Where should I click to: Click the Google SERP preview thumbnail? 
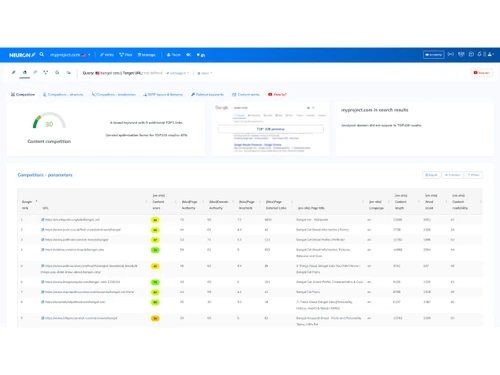271,129
